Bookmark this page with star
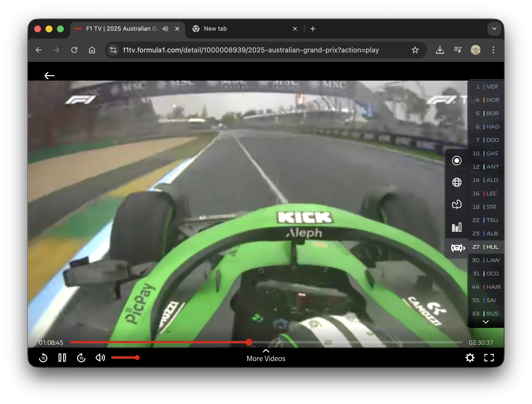 [415, 50]
